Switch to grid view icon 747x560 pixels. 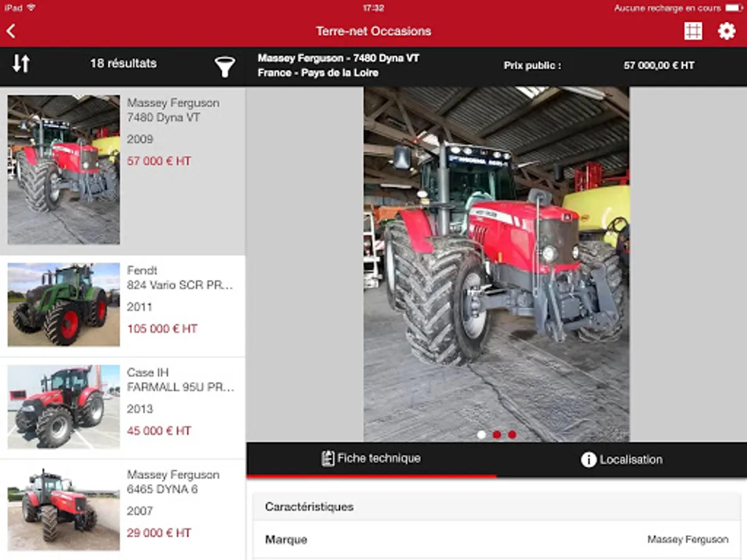tap(693, 31)
